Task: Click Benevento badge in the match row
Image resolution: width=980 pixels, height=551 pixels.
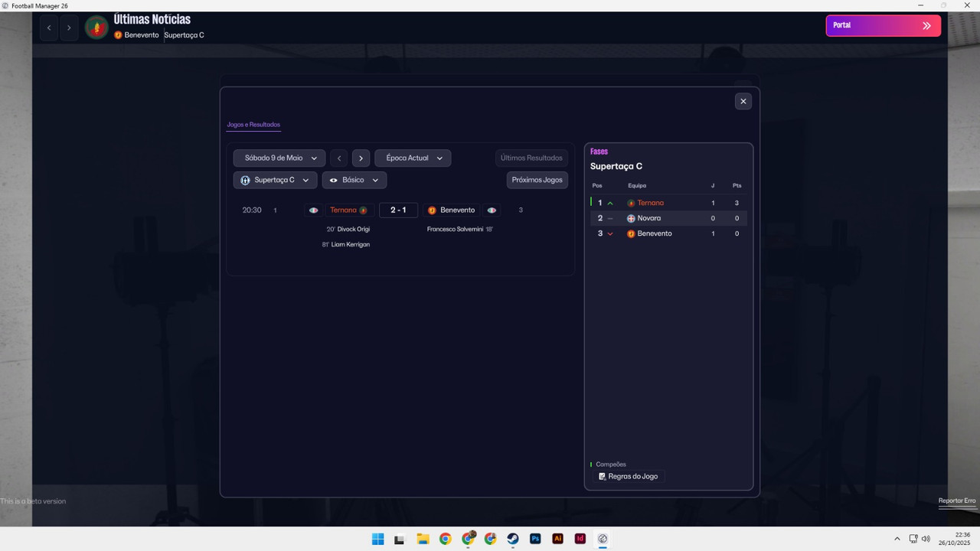Action: (432, 210)
